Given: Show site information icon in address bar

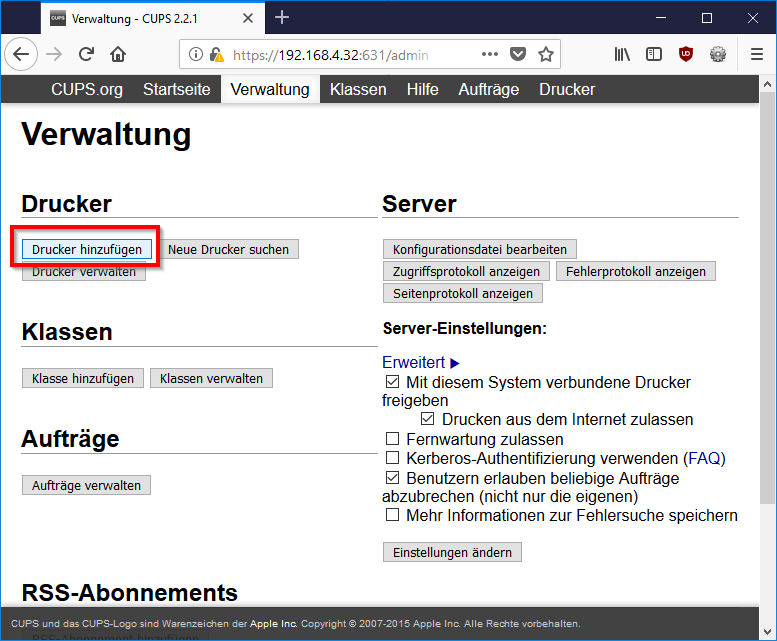Looking at the screenshot, I should tap(196, 54).
